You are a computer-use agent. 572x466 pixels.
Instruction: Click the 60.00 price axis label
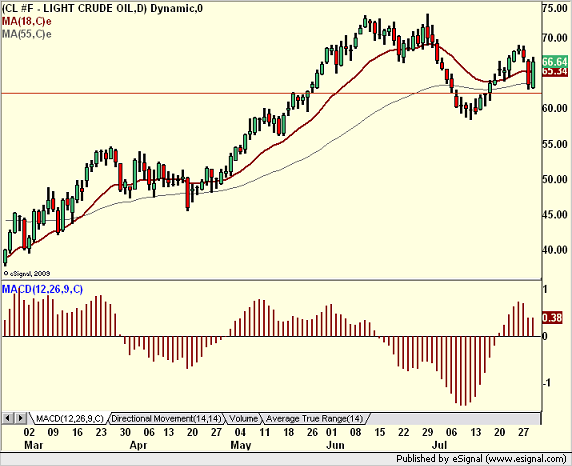[555, 108]
